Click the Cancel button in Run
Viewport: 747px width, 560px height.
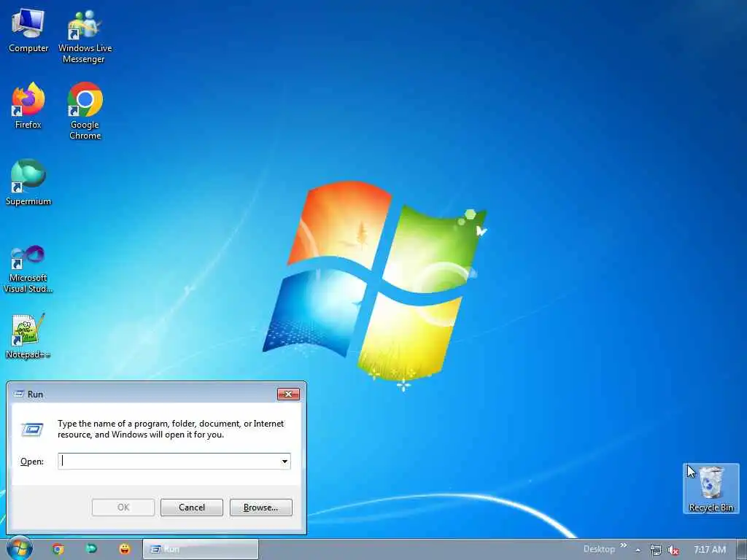coord(192,507)
